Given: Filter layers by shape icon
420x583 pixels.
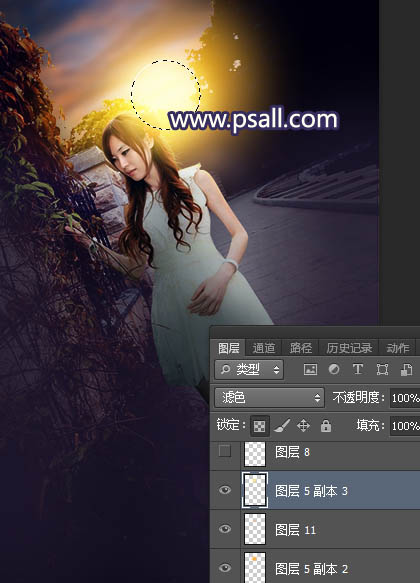Looking at the screenshot, I should (382, 369).
